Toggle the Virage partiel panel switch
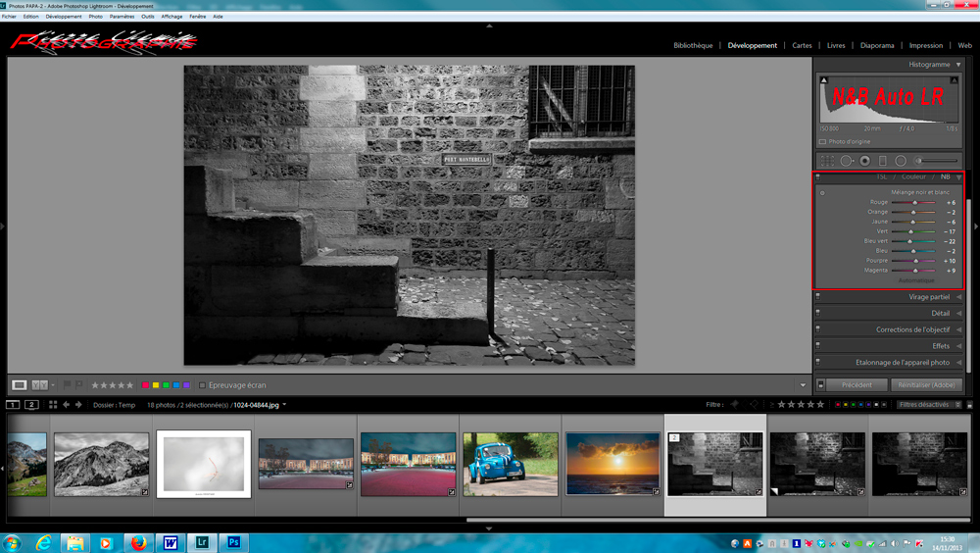Viewport: 980px width, 553px height. tap(818, 296)
